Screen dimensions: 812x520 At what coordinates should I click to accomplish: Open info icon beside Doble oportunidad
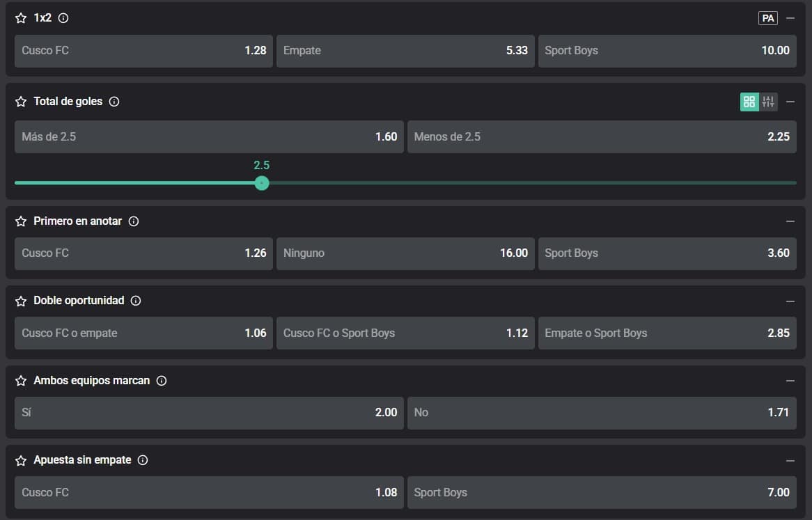pos(136,301)
